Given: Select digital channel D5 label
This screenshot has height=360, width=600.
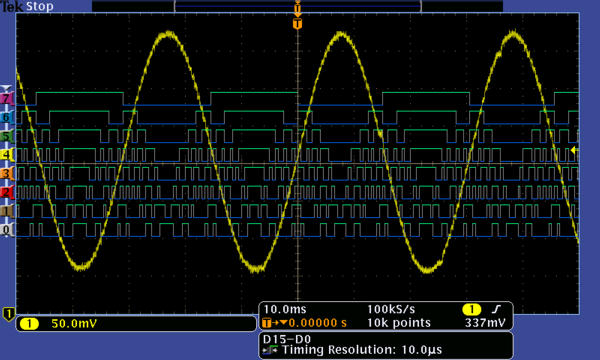Looking at the screenshot, I should click(7, 136).
